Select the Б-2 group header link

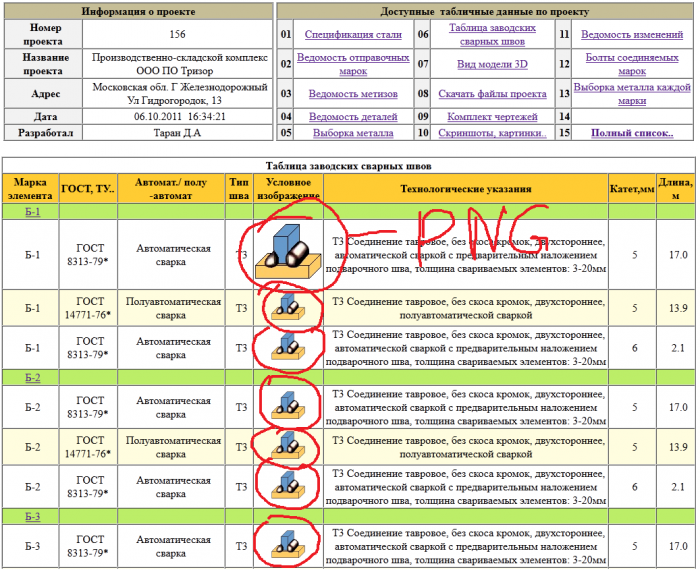tap(32, 378)
